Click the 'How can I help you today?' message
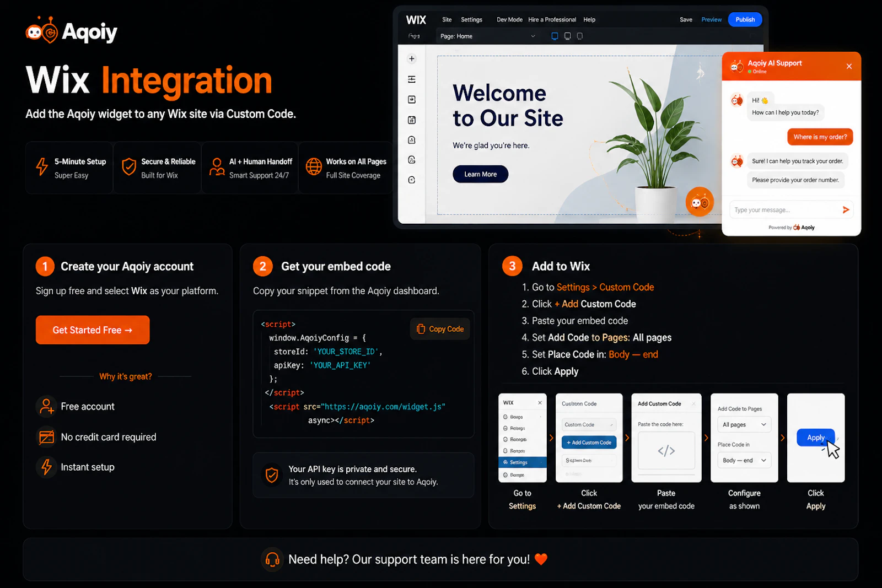882x588 pixels. [785, 112]
